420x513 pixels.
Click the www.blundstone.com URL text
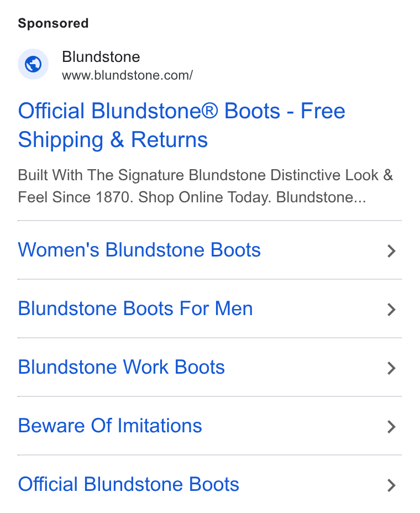click(127, 75)
